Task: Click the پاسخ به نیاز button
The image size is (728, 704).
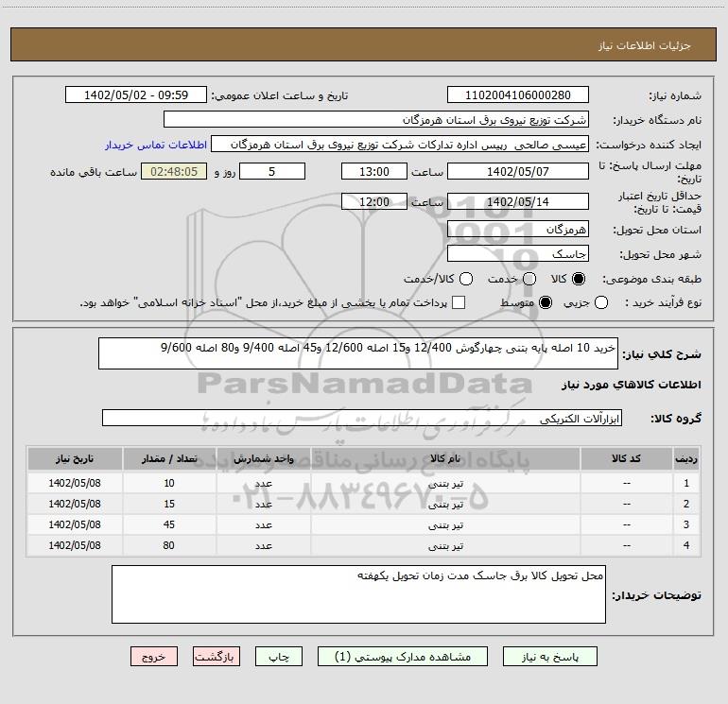Action: [549, 657]
